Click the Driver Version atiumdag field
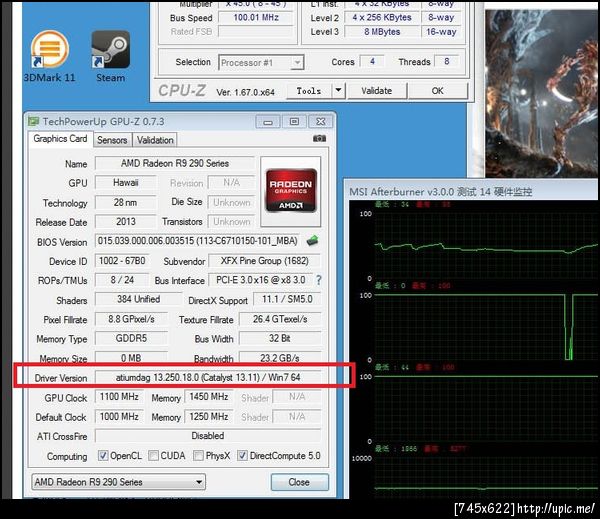Screen dimensions: 600x519 pyautogui.click(x=208, y=377)
